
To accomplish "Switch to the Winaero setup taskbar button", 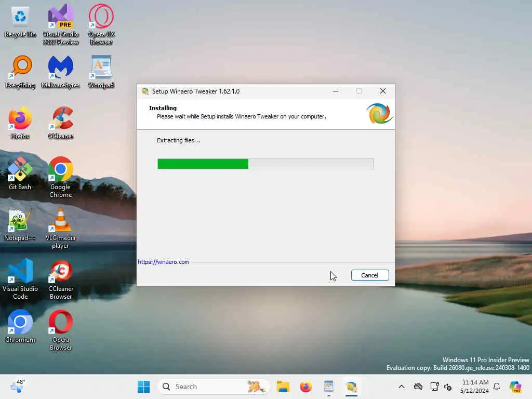I will pyautogui.click(x=352, y=387).
